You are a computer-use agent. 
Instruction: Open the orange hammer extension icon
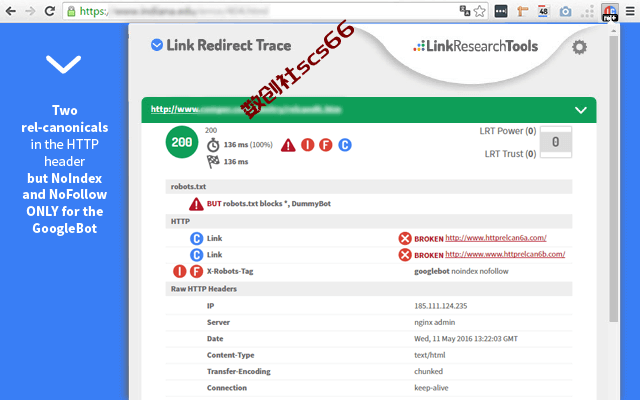(522, 11)
